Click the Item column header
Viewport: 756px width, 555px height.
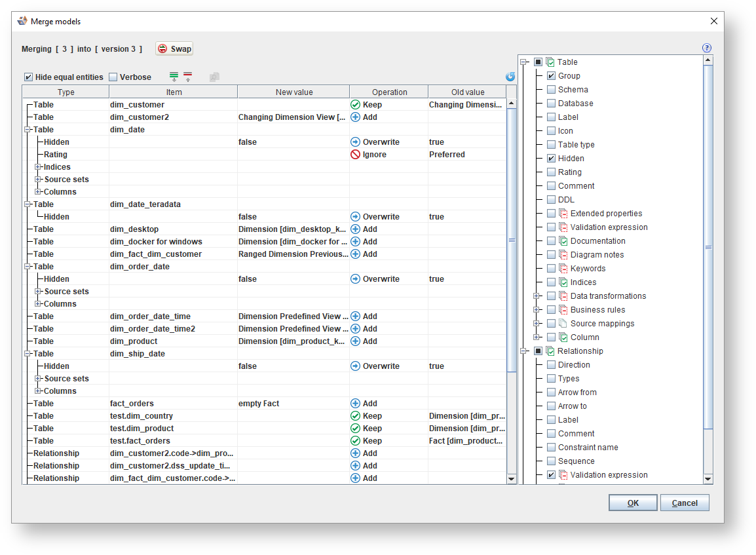coord(174,92)
